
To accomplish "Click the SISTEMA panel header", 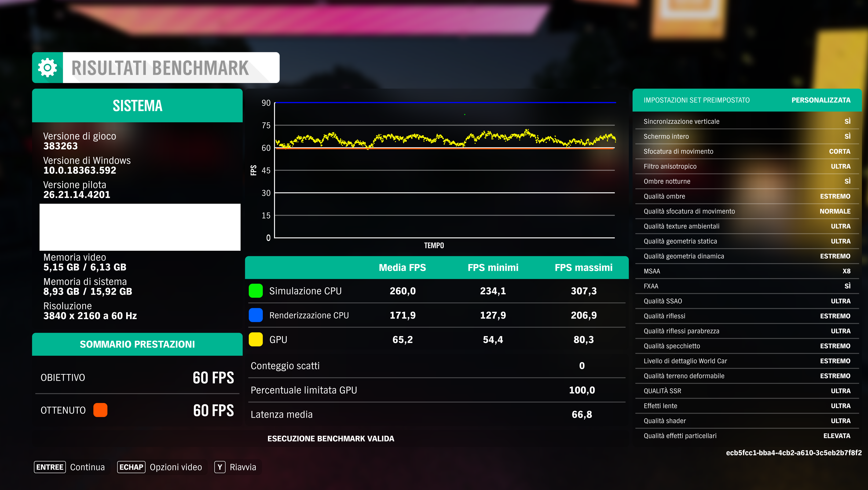I will click(x=137, y=105).
